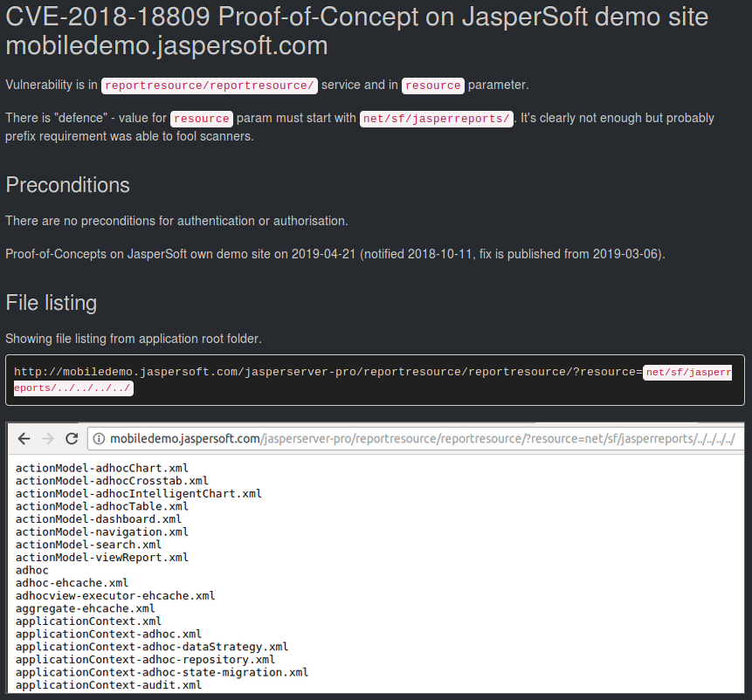Image resolution: width=752 pixels, height=700 pixels.
Task: Click 'applicationContext.xml' entry
Action: (x=88, y=621)
